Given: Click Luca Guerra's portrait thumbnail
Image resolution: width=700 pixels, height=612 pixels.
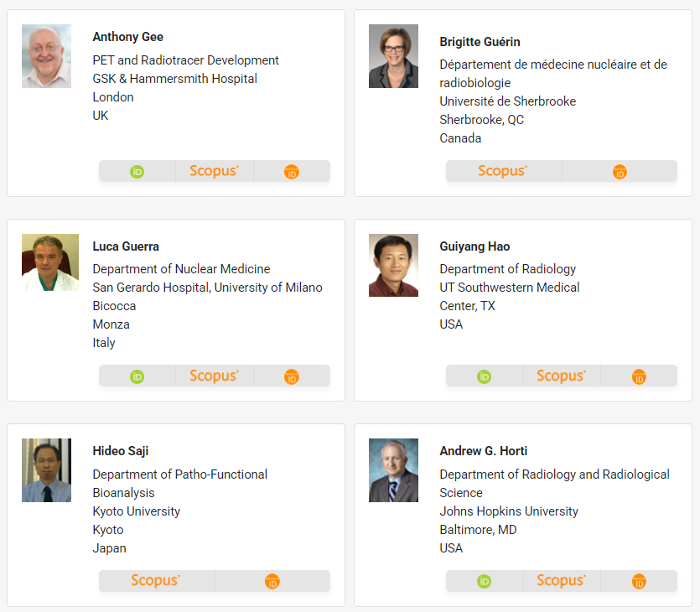Looking at the screenshot, I should (x=50, y=262).
